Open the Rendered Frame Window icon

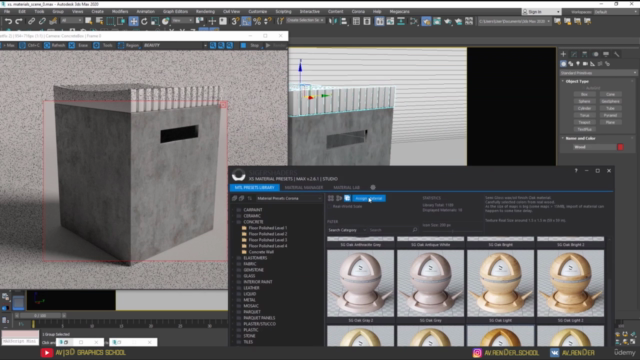tap(437, 21)
